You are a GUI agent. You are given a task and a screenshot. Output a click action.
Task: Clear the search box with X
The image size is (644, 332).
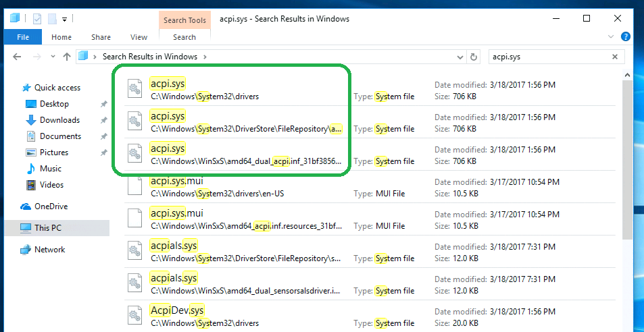click(x=615, y=57)
